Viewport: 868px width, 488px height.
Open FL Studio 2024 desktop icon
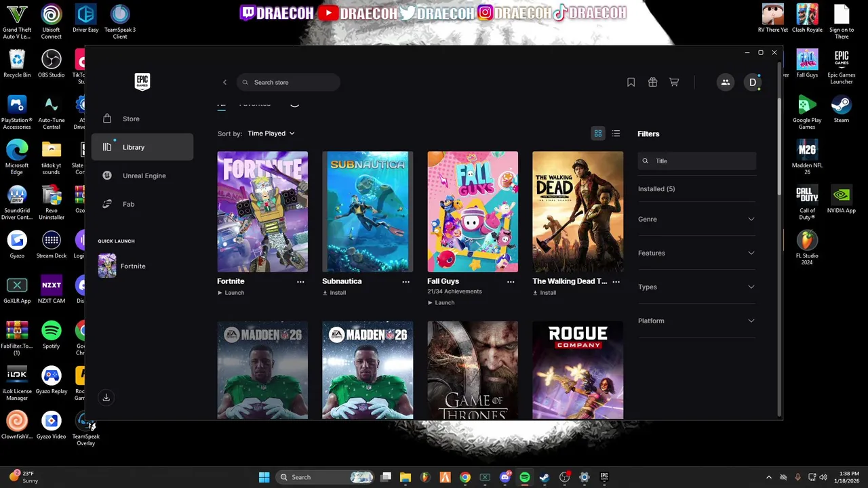point(807,247)
